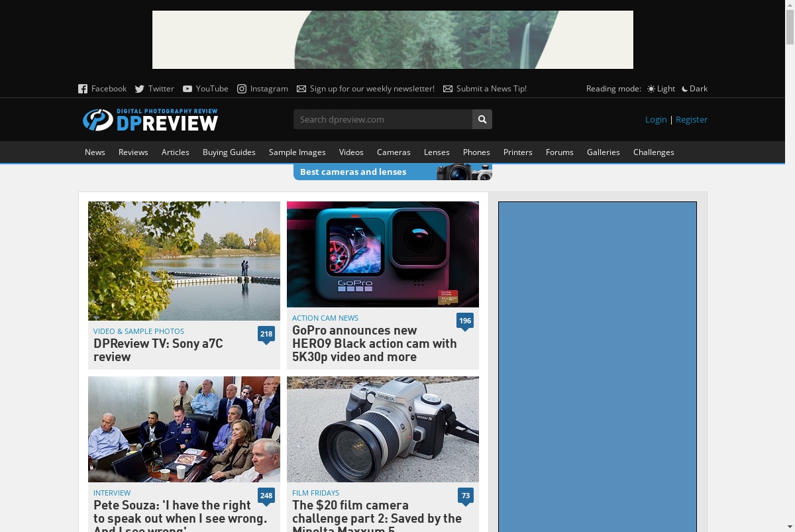Click the newsletter envelope icon
The image size is (795, 532).
tap(301, 89)
